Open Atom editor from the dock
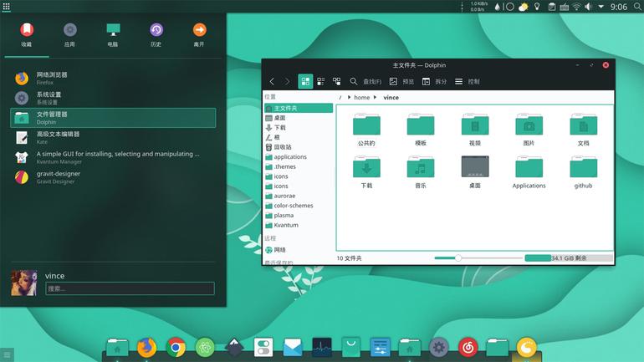The height and width of the screenshot is (362, 644). pyautogui.click(x=205, y=348)
